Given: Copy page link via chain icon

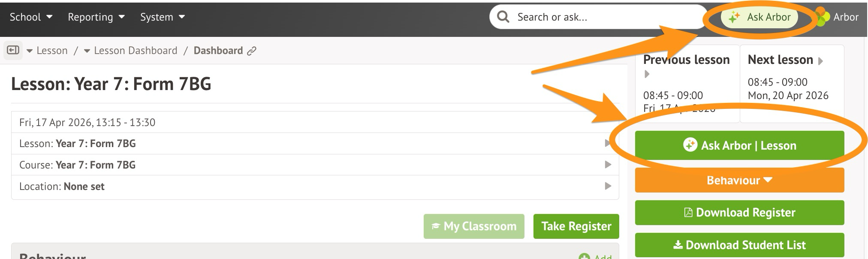Looking at the screenshot, I should coord(252,51).
